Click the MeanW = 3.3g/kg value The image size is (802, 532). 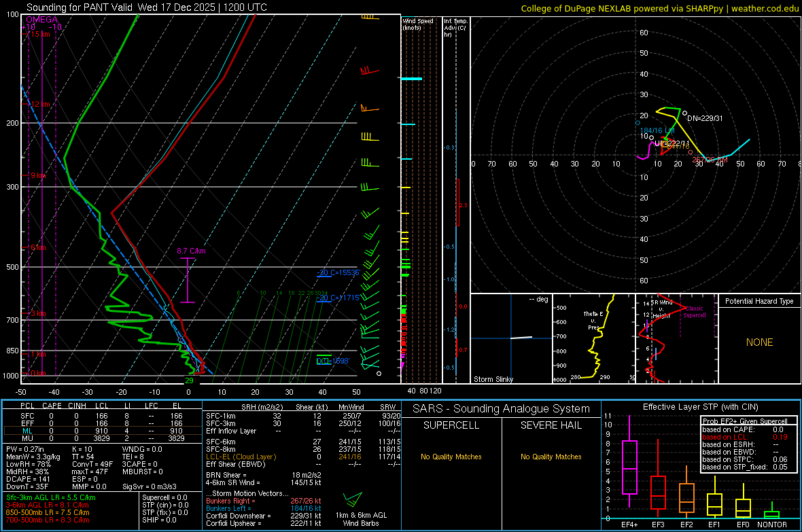[x=33, y=457]
